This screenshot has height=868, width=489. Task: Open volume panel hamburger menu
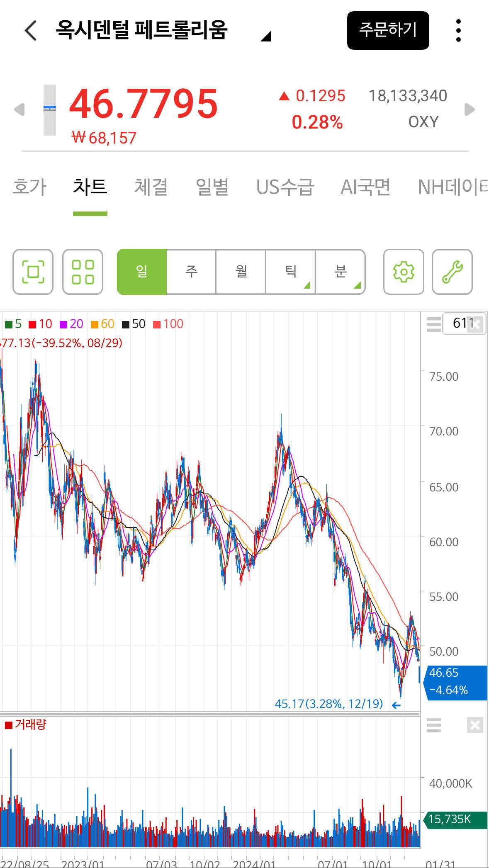[434, 725]
